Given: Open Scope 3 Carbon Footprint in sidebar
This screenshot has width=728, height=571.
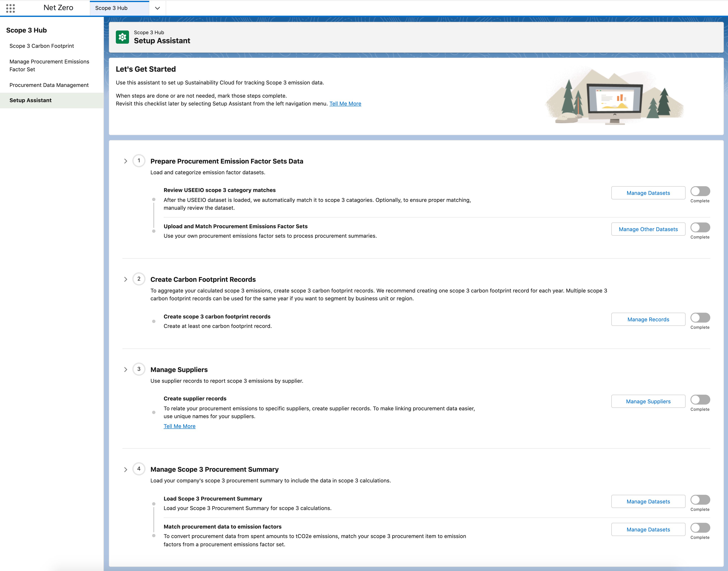Looking at the screenshot, I should [42, 46].
